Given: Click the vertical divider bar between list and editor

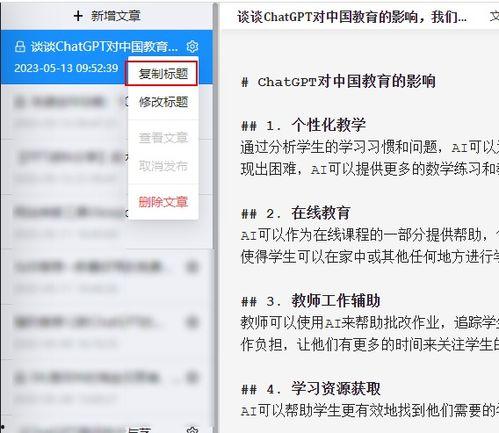Looking at the screenshot, I should click(216, 217).
